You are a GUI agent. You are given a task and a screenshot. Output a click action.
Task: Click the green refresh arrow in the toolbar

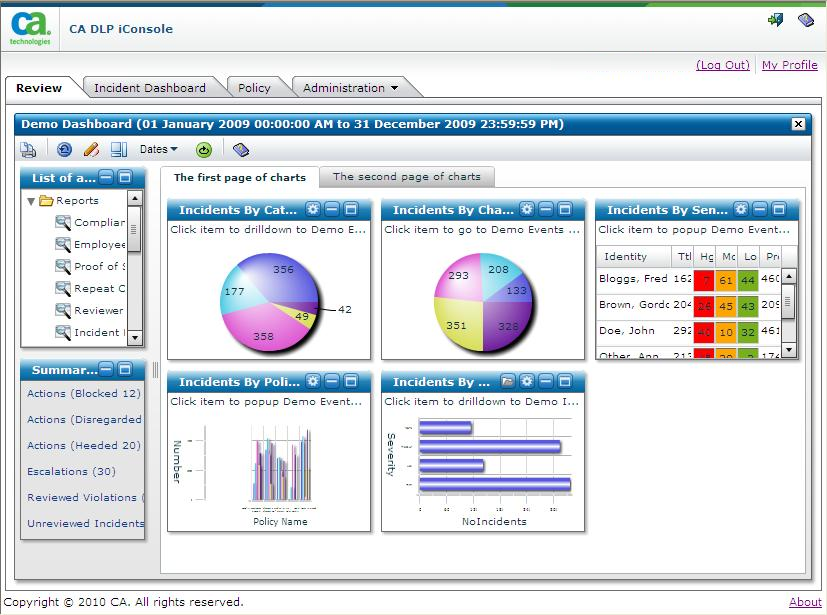(x=202, y=149)
